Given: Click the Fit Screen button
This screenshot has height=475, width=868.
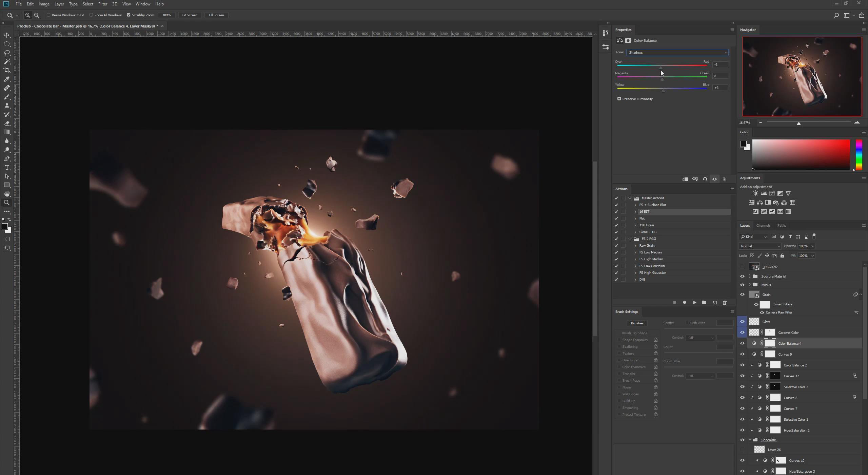Looking at the screenshot, I should (190, 15).
